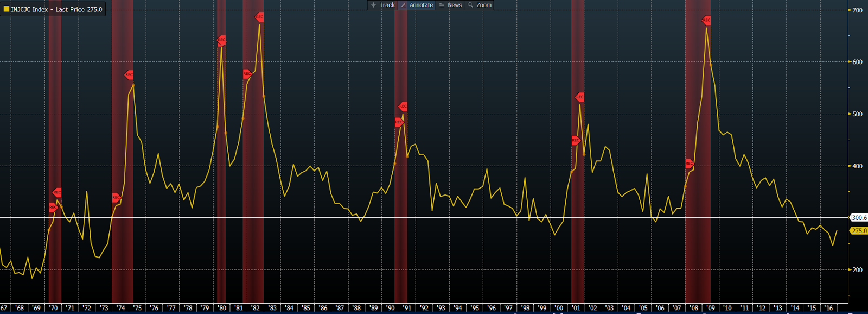Click the '85 year label on the x-axis
This screenshot has width=868, height=314.
point(306,308)
